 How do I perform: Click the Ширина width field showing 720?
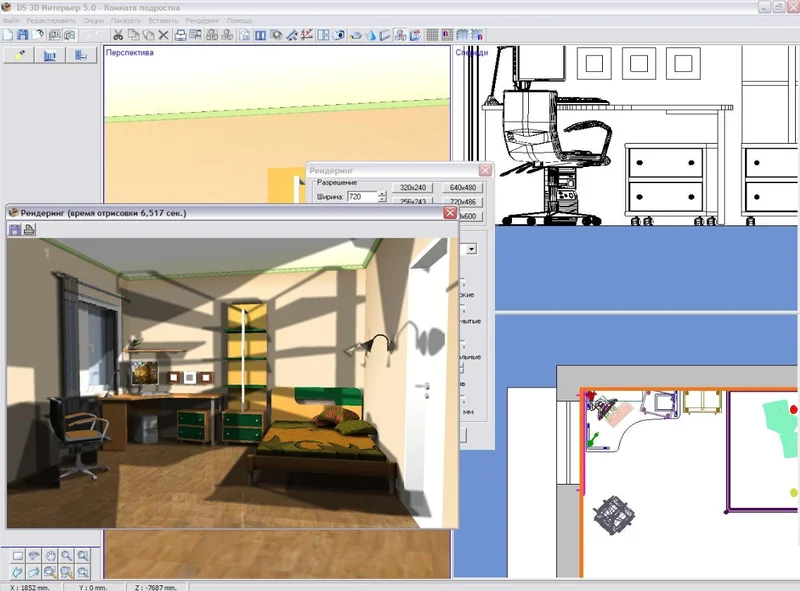click(x=362, y=196)
